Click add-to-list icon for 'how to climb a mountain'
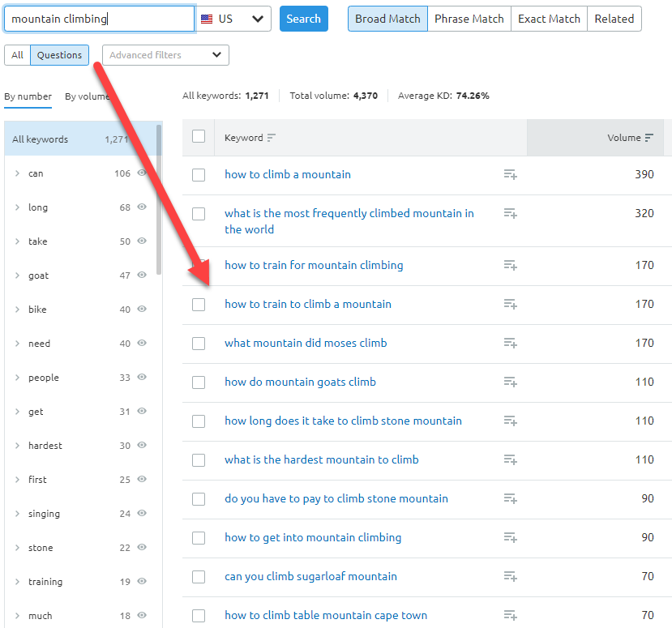The width and height of the screenshot is (672, 628). pos(510,174)
